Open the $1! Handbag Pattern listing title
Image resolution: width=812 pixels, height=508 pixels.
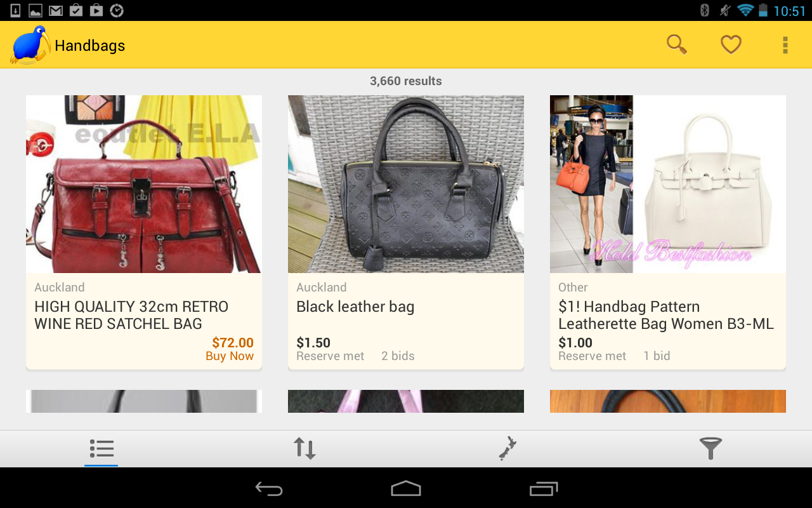click(x=666, y=315)
